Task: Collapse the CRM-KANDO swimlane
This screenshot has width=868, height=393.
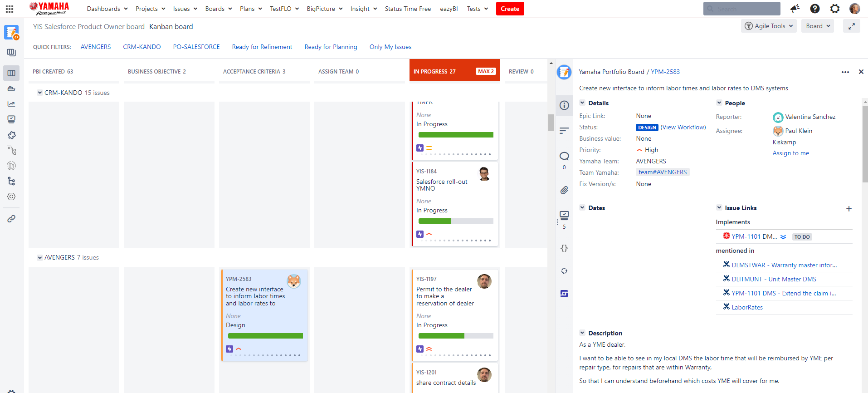Action: 40,93
